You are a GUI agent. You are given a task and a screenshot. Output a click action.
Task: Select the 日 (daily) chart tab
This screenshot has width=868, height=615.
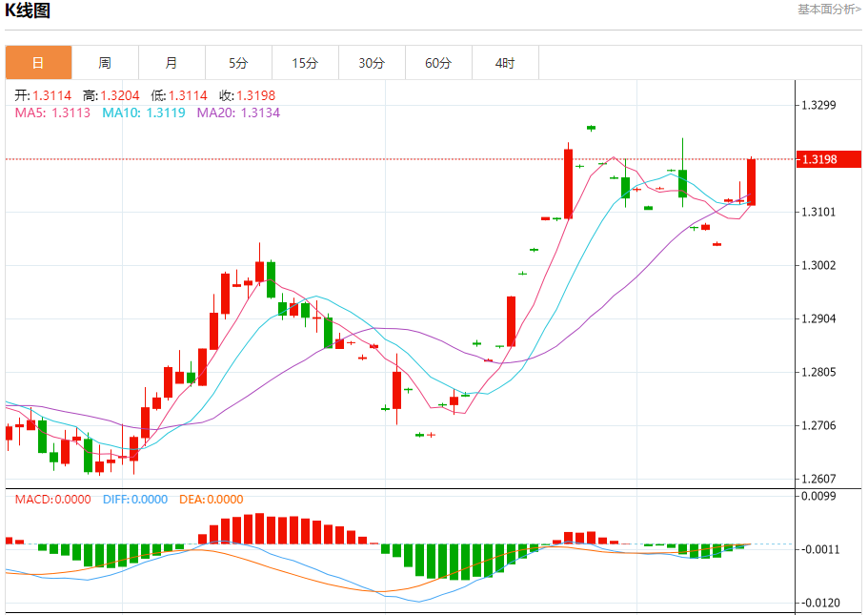(x=38, y=63)
